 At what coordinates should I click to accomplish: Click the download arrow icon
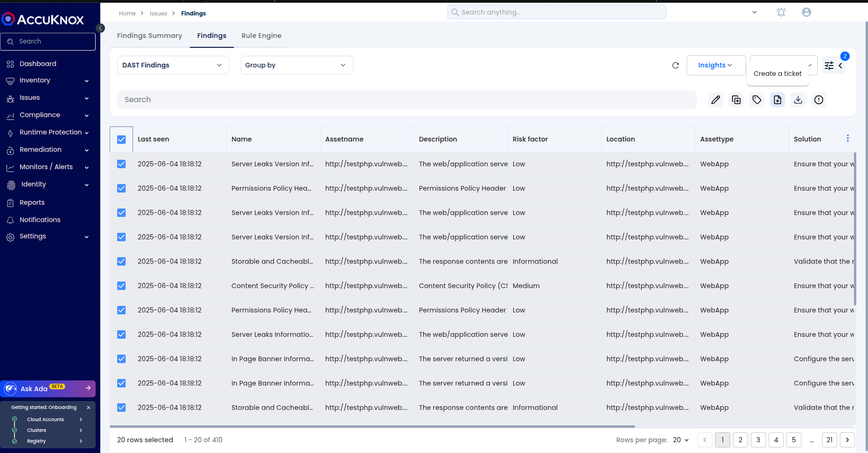798,100
